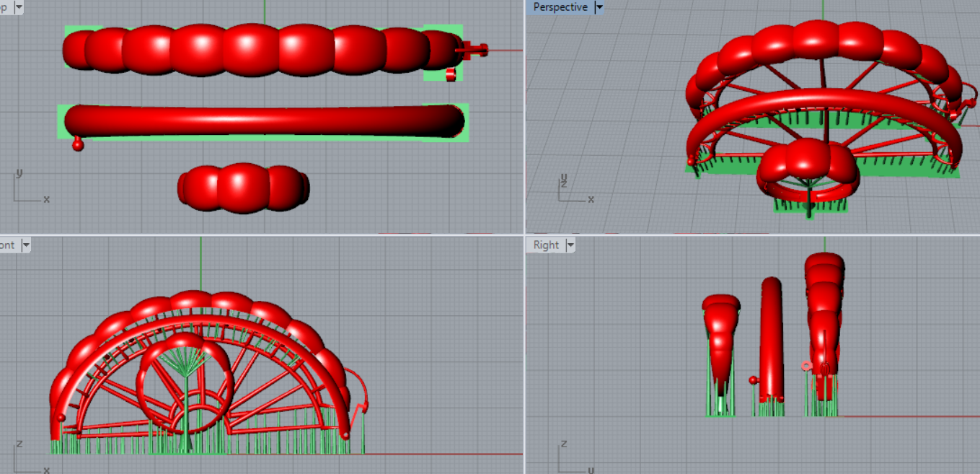The width and height of the screenshot is (980, 474).
Task: Click the Front viewport title label
Action: 7,245
